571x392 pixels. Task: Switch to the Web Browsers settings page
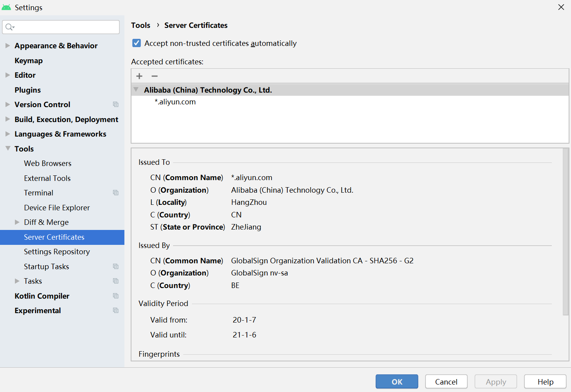[x=47, y=163]
